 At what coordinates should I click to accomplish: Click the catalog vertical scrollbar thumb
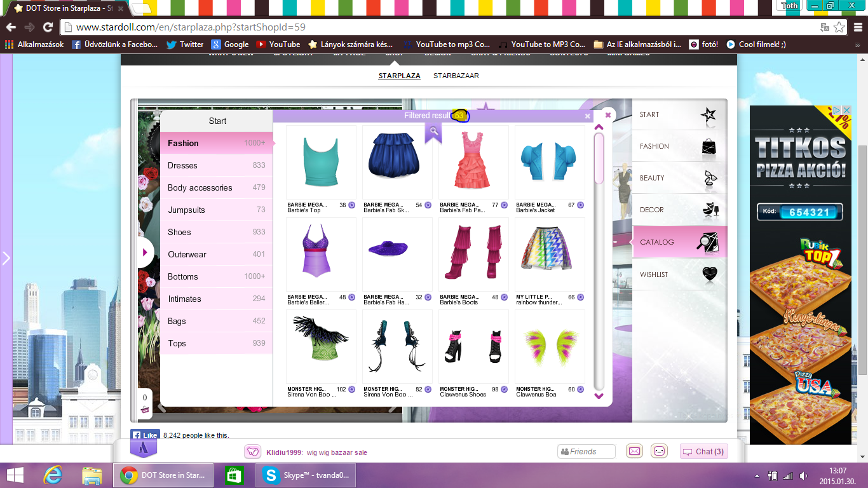599,159
